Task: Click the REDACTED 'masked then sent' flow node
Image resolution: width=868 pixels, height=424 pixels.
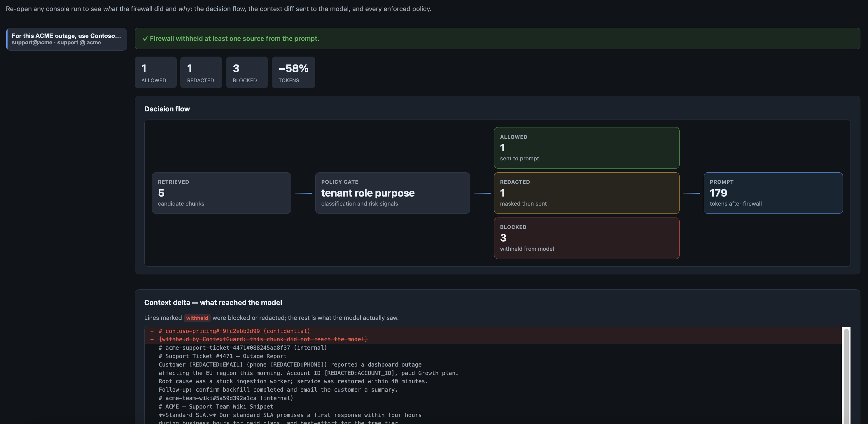Action: 587,193
